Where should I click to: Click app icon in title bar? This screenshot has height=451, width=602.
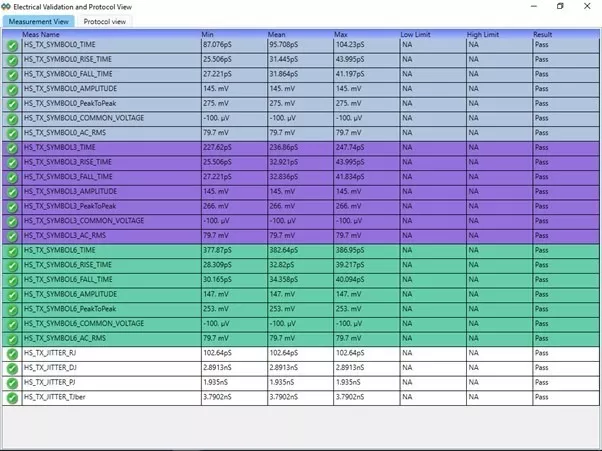8,6
